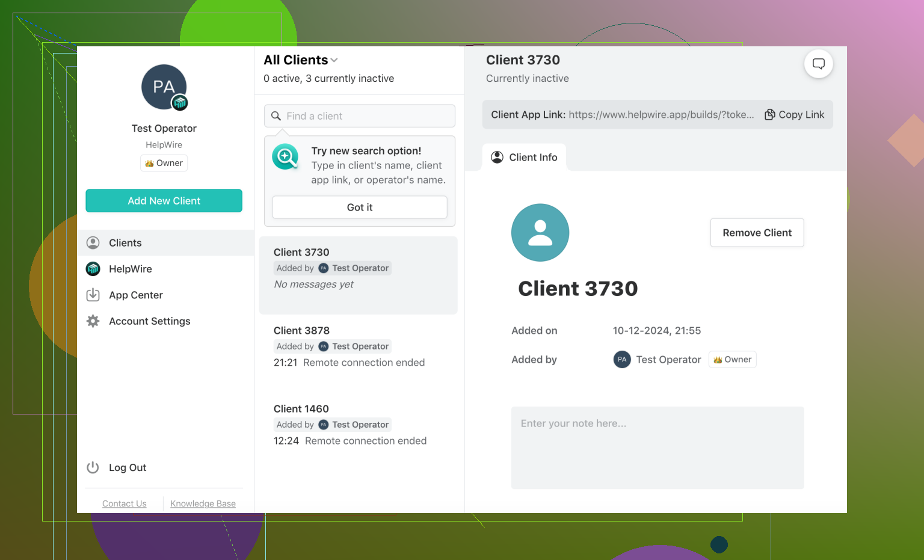The width and height of the screenshot is (924, 560).
Task: Click the App Center download icon
Action: click(93, 295)
